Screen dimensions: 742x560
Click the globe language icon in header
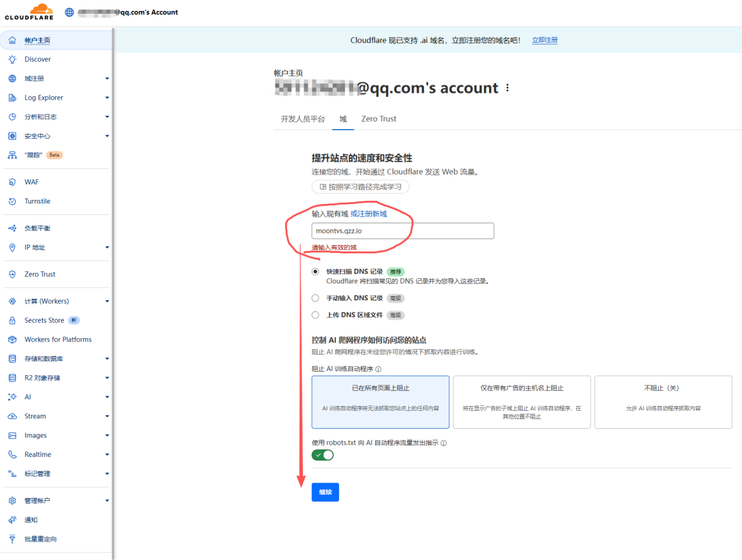click(69, 12)
